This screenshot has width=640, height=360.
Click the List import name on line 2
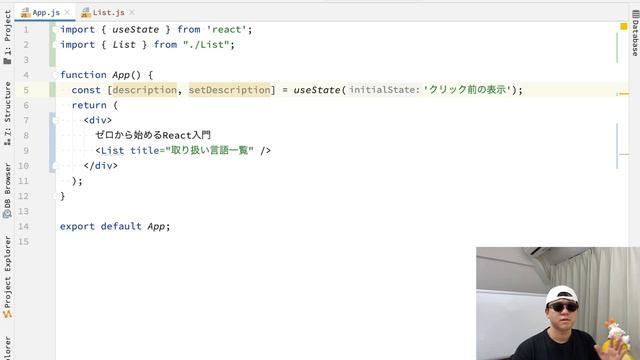coord(124,45)
